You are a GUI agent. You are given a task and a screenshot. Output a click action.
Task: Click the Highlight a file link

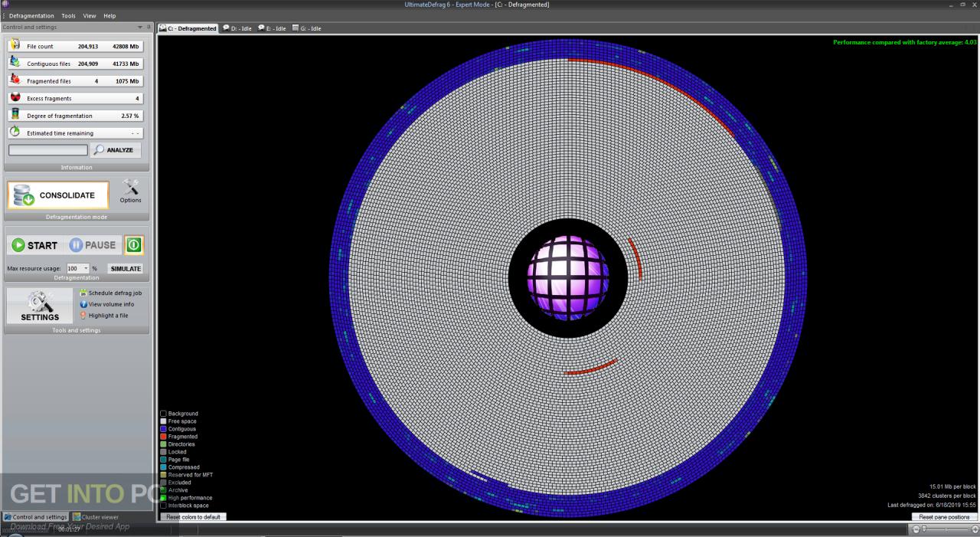108,316
